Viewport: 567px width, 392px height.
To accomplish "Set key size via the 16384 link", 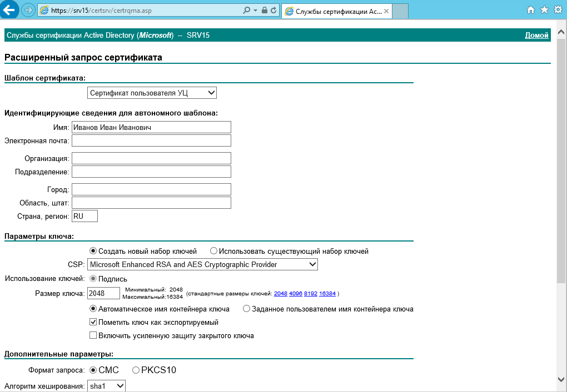I will 327,294.
